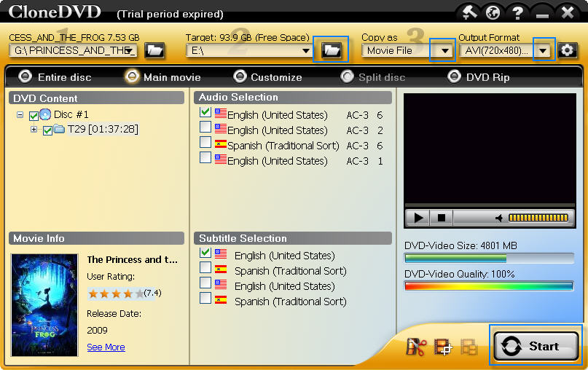Open source drive dropdown

130,50
